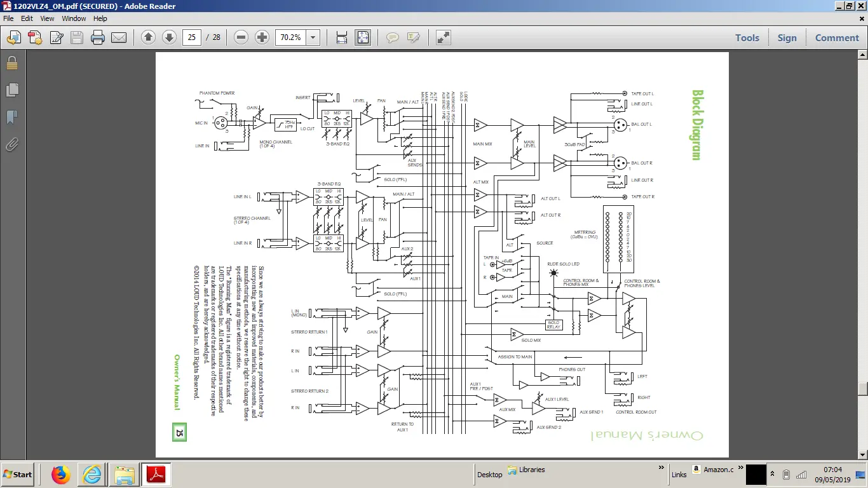Image resolution: width=868 pixels, height=488 pixels.
Task: Click the email envelope toolbar icon
Action: [119, 37]
